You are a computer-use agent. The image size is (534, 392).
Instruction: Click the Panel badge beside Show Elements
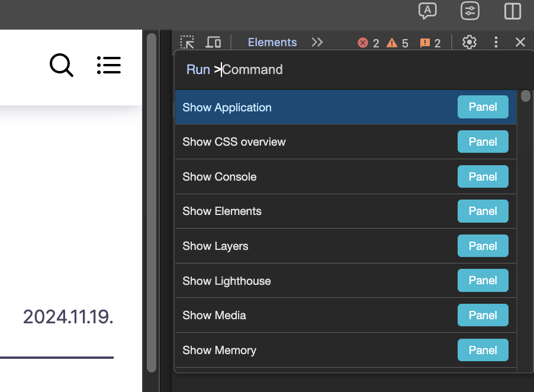pyautogui.click(x=483, y=211)
